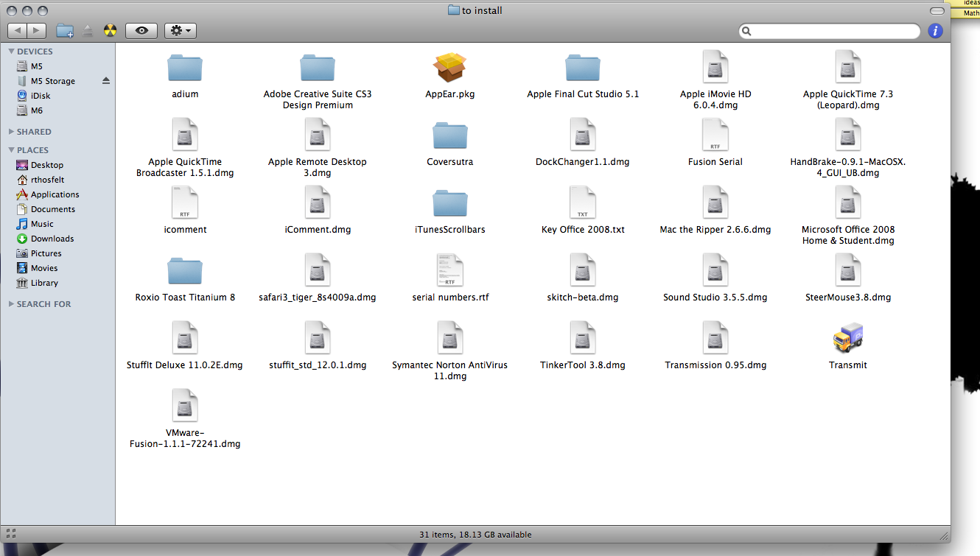The image size is (980, 556).
Task: Go forward with the forward arrow button
Action: [x=37, y=31]
